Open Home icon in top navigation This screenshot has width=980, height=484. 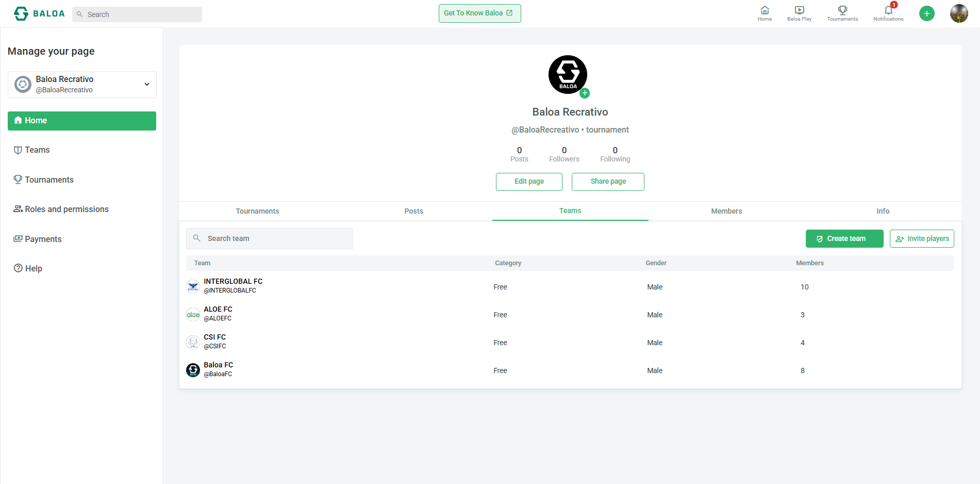coord(765,13)
